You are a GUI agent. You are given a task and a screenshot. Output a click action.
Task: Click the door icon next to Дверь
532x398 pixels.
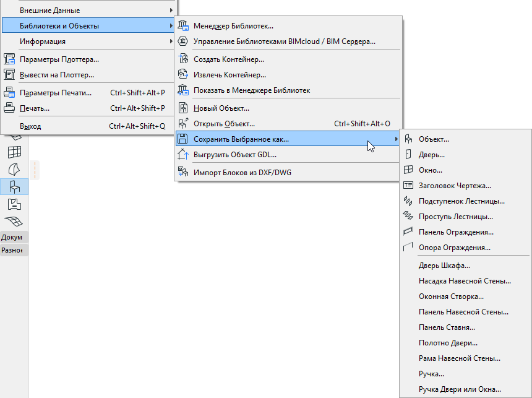(x=408, y=155)
